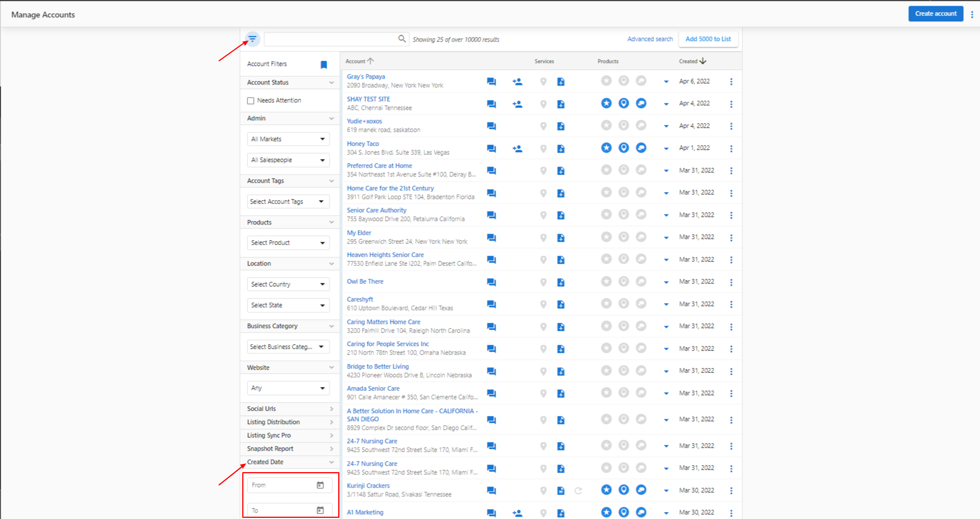Open chat icon for Bridge to Better Living
This screenshot has width=980, height=519.
491,371
